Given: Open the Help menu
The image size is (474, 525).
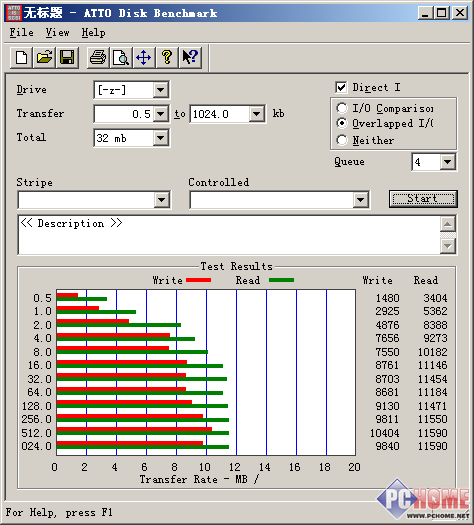Looking at the screenshot, I should (x=94, y=32).
